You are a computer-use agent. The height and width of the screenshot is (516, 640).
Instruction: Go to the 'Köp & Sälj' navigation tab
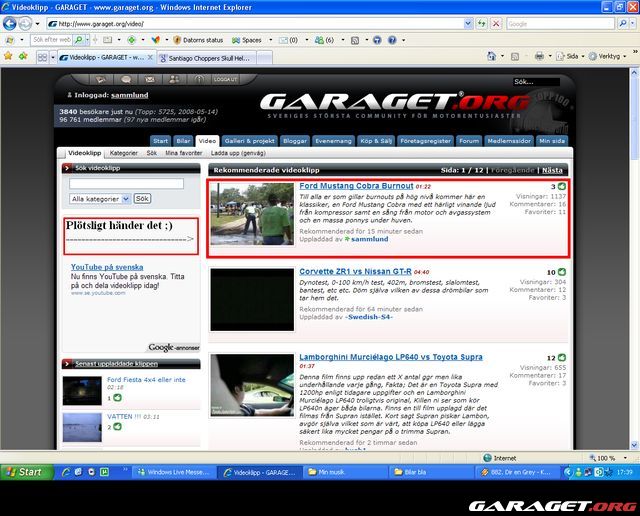(376, 141)
